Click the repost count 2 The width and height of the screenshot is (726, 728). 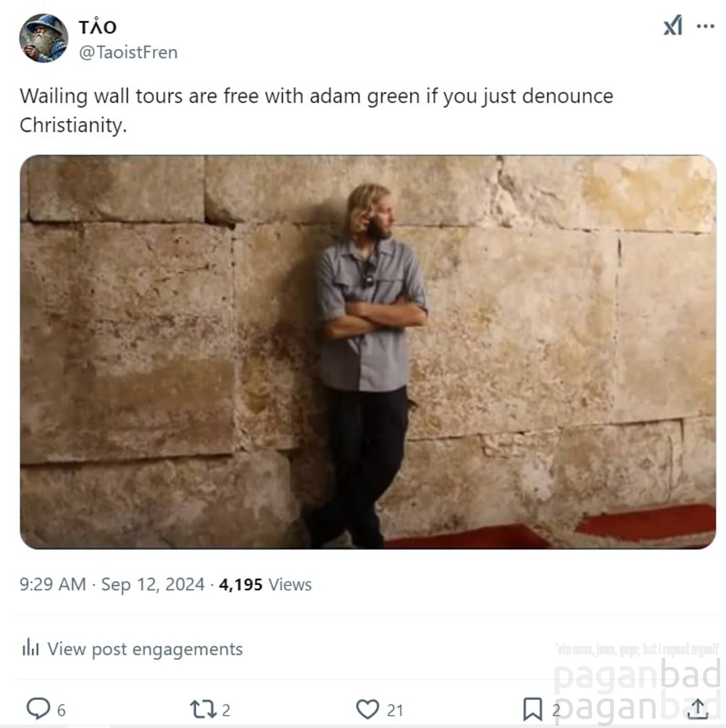point(226,710)
